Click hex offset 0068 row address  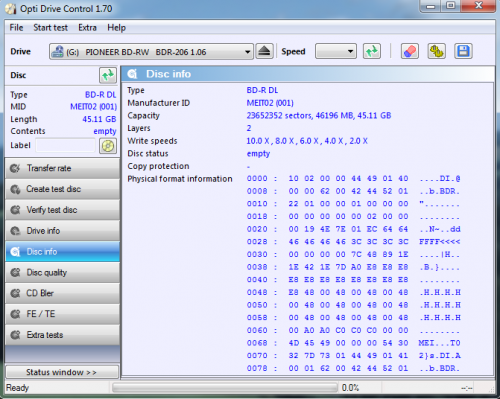[x=257, y=343]
